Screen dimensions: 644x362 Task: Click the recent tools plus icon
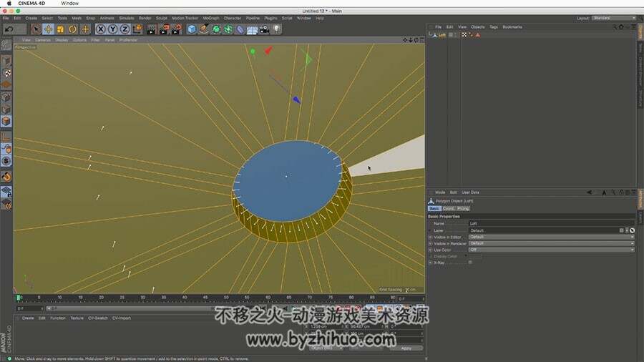click(x=85, y=29)
